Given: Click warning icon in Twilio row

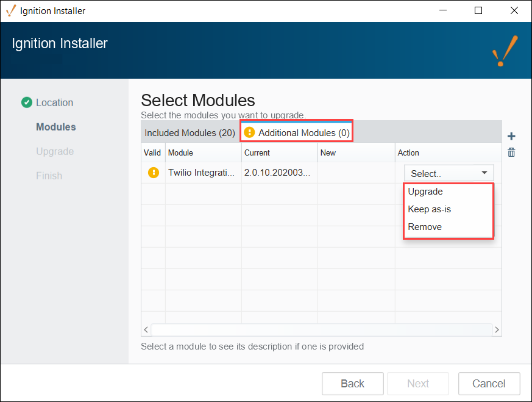Looking at the screenshot, I should pyautogui.click(x=154, y=173).
